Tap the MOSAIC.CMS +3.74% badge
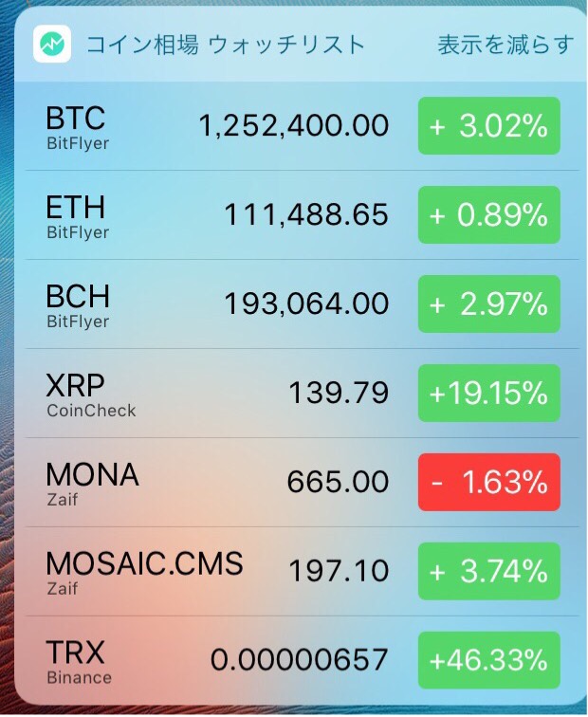588x717 pixels. click(488, 571)
